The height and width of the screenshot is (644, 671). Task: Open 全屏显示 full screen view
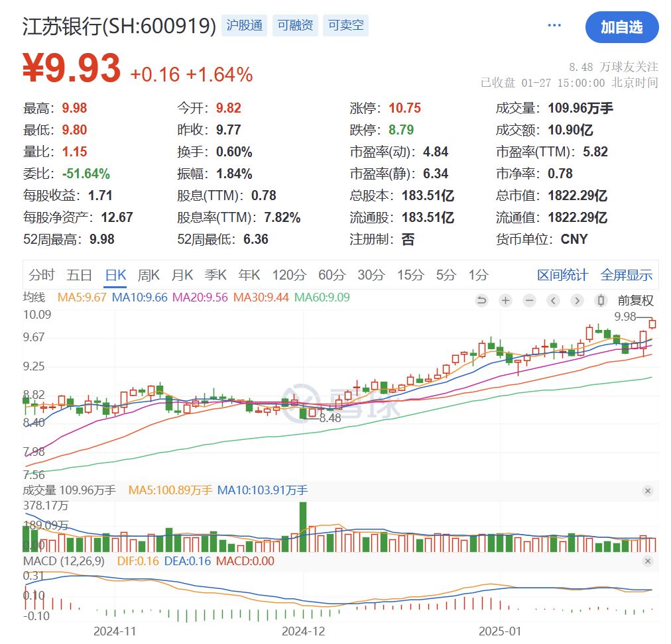tap(626, 274)
